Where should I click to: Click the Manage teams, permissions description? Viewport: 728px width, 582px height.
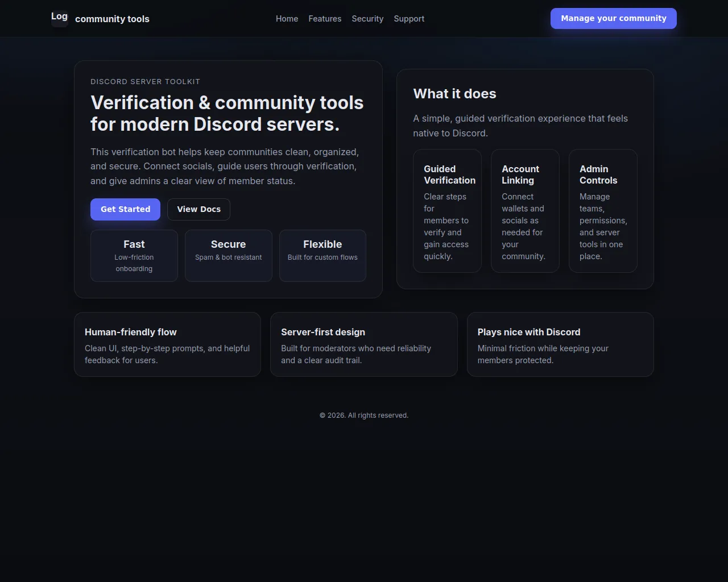coord(603,226)
